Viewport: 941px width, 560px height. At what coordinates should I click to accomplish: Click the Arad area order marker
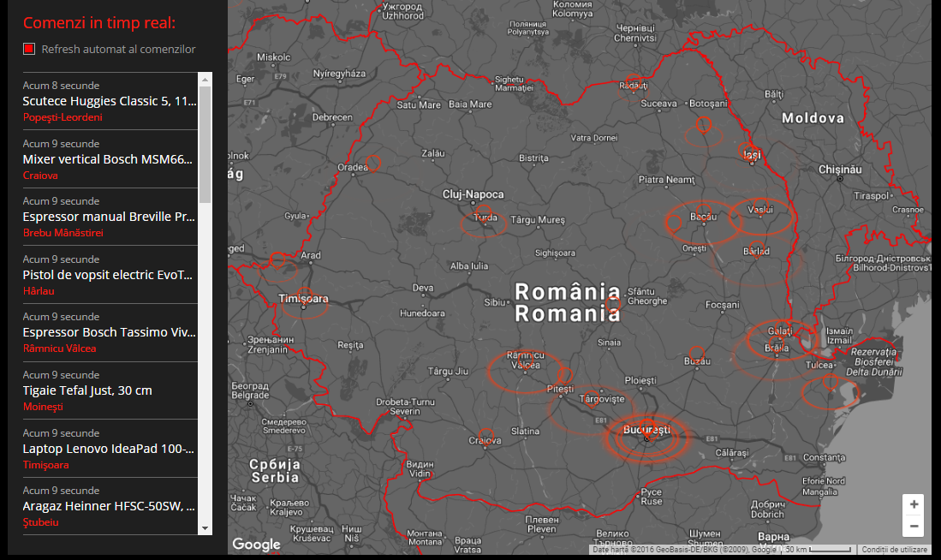tap(277, 260)
